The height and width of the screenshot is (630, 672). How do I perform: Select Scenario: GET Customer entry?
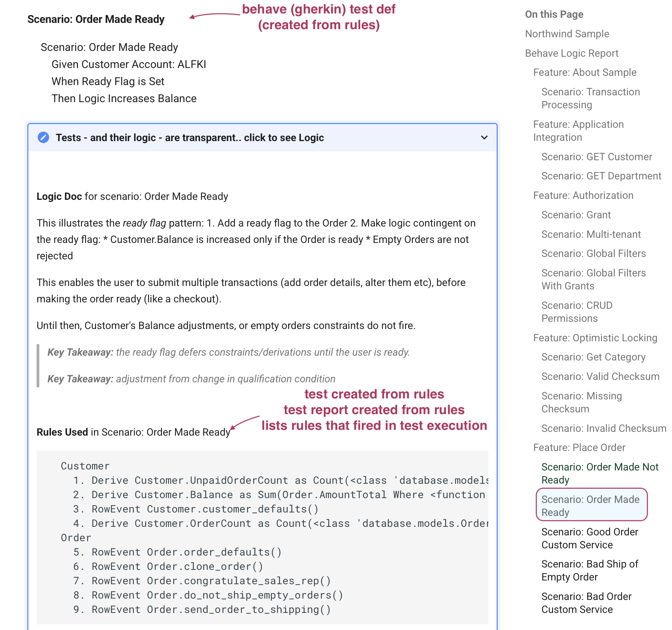click(x=596, y=157)
